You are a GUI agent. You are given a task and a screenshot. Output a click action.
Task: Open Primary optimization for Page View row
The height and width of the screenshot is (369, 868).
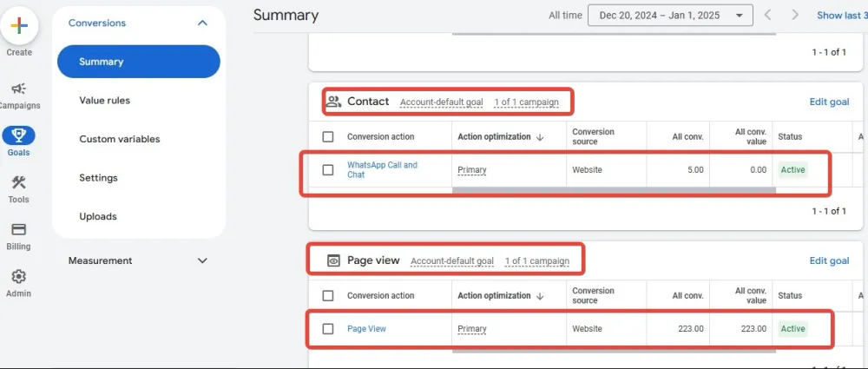click(x=472, y=329)
